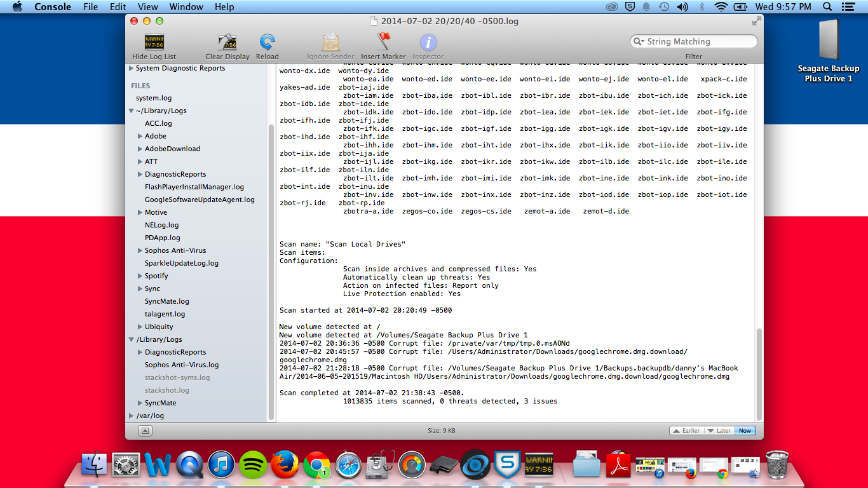Expand System Diagnostic Reports in the sidebar

(132, 68)
